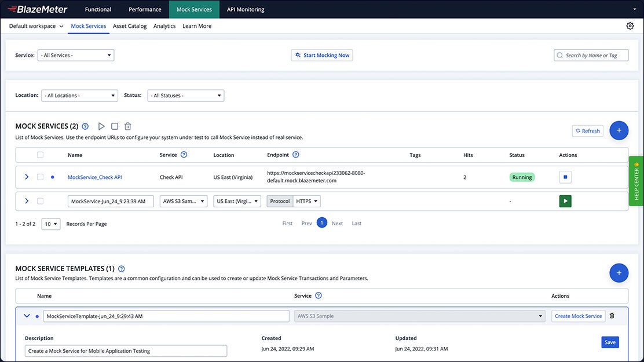Open MockService_Check API link
Viewport: 644px width, 362px height.
94,177
